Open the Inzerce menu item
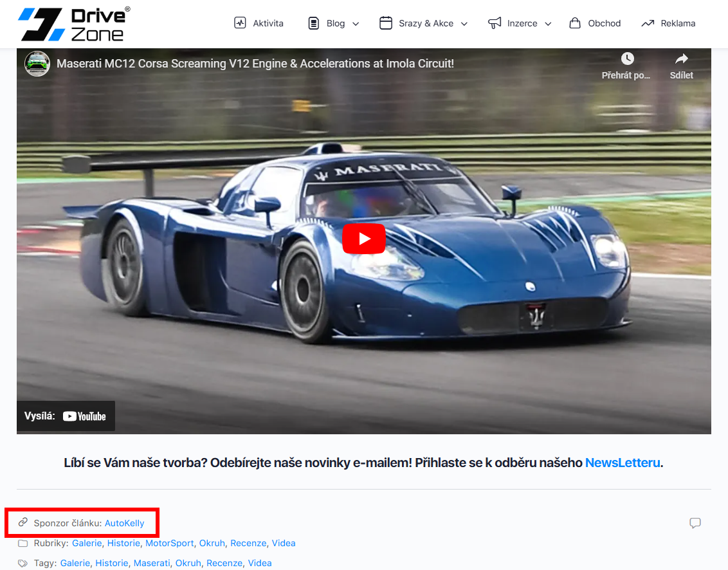Image resolution: width=728 pixels, height=570 pixels. (522, 23)
